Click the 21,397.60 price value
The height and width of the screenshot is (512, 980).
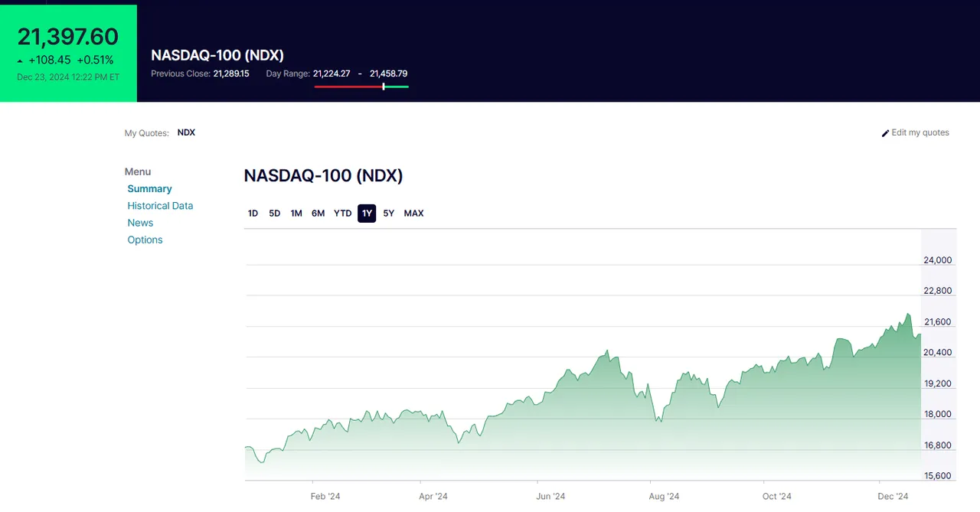pyautogui.click(x=68, y=37)
